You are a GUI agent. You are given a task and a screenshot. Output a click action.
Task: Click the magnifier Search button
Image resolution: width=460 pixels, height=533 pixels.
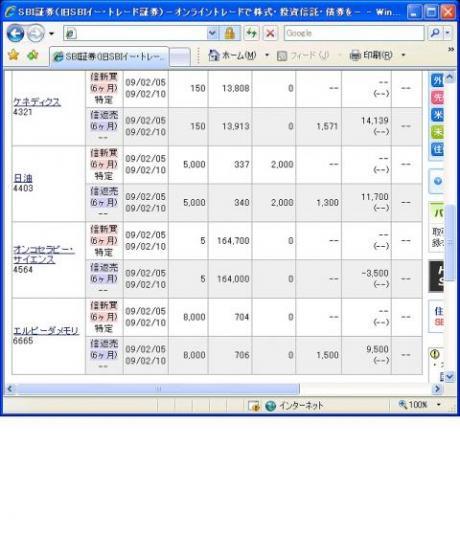click(x=435, y=33)
